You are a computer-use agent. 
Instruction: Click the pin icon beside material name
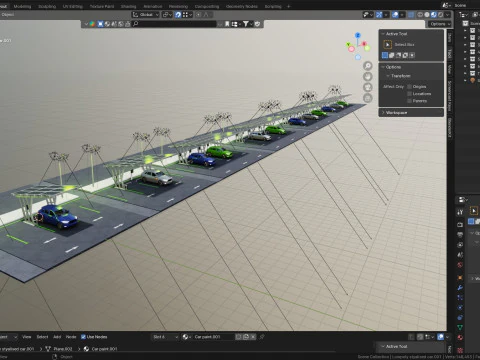[x=262, y=337]
